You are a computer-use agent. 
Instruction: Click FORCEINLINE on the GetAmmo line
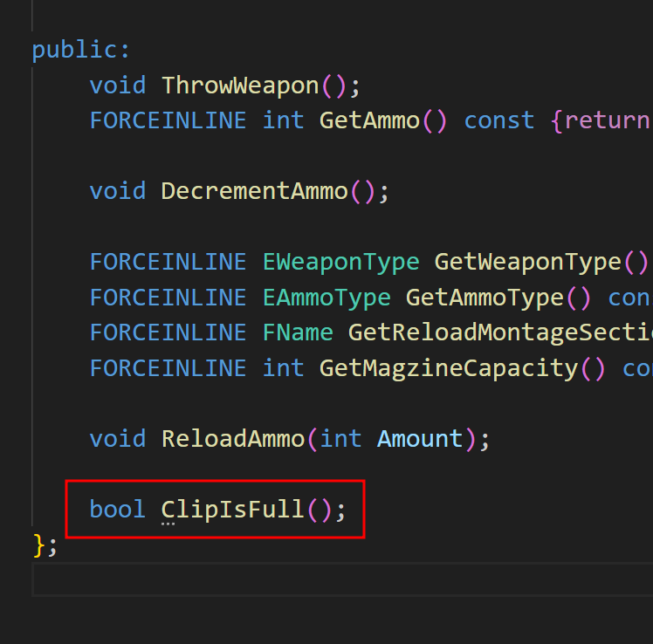click(168, 120)
